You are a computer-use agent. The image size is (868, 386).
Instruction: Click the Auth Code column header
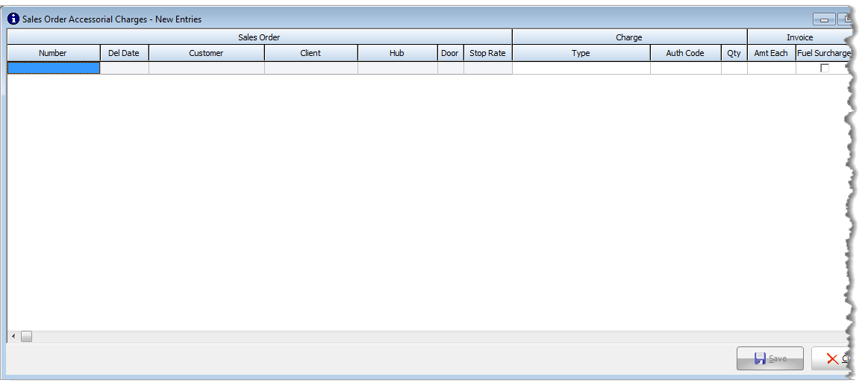686,53
